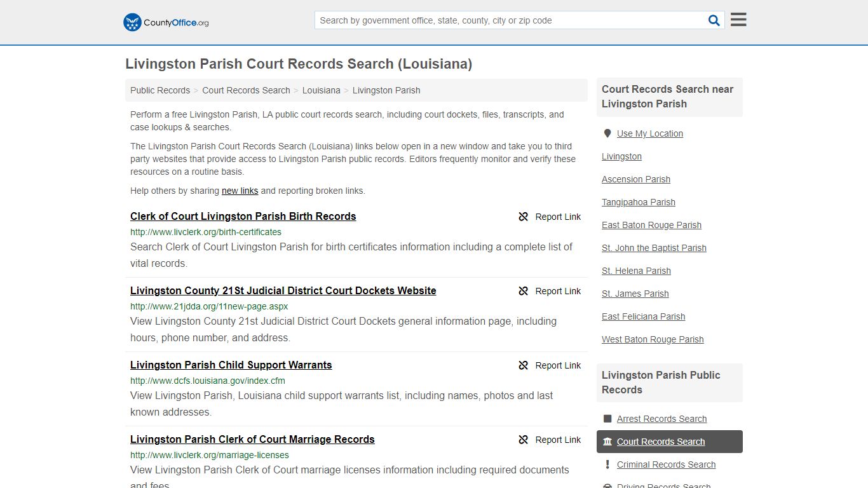Open Ascension Parish court records
This screenshot has width=868, height=488.
click(x=636, y=179)
